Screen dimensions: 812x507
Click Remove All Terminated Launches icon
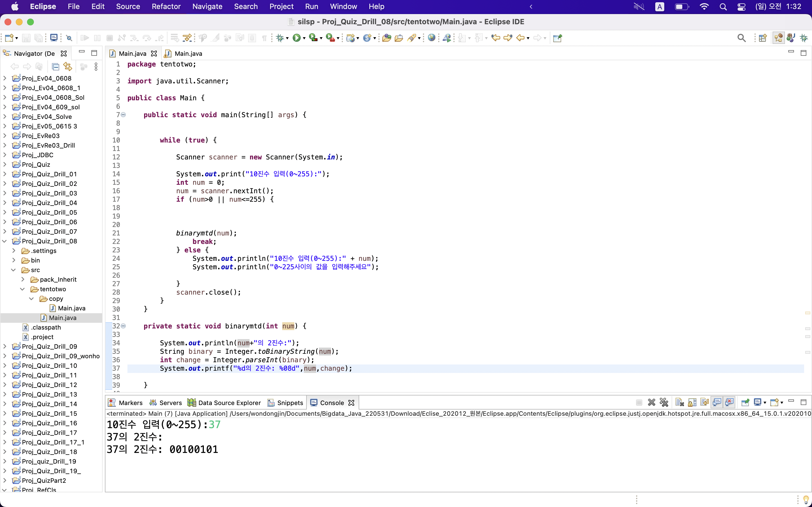tap(664, 403)
